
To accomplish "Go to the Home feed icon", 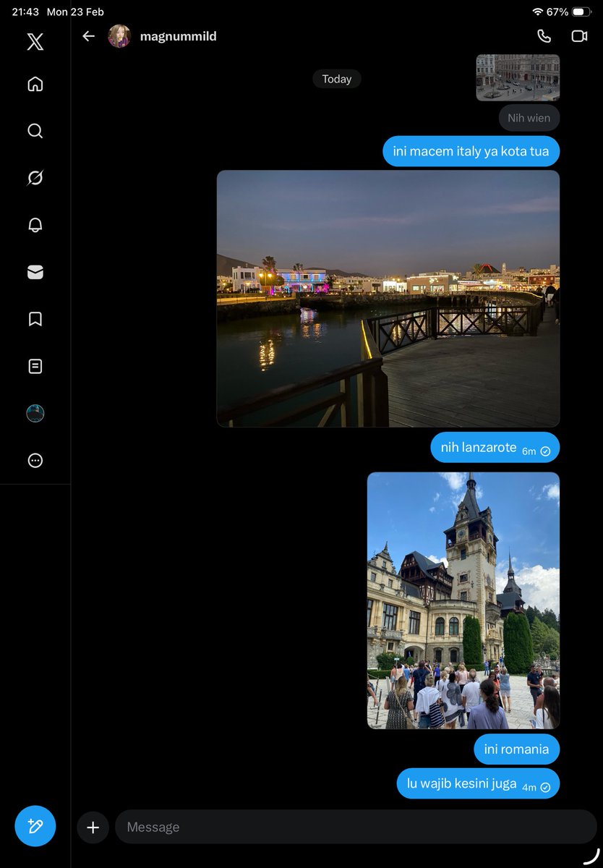I will coord(35,84).
